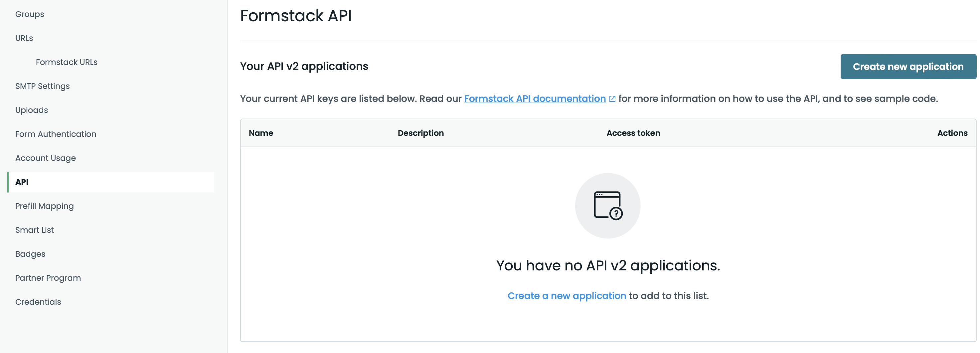Open the Formstack API documentation external link icon
980x353 pixels.
point(612,99)
